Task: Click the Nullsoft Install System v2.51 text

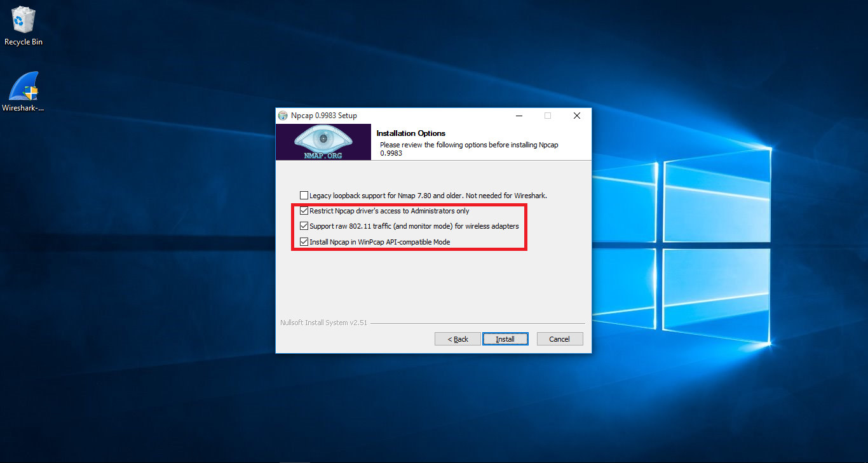Action: click(x=323, y=323)
